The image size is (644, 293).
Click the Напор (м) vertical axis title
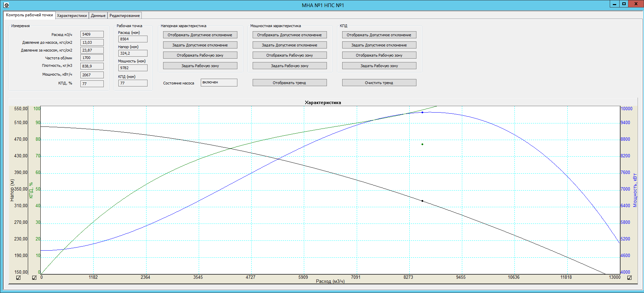point(12,190)
